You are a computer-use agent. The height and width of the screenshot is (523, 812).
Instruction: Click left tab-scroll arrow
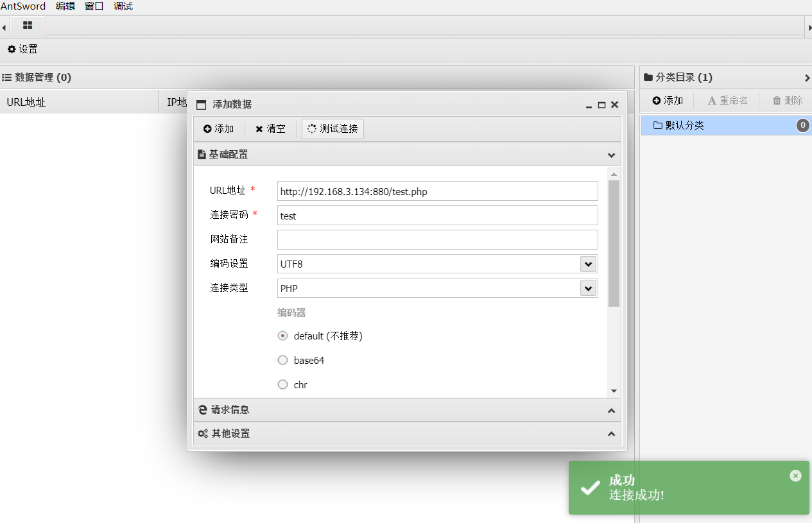point(4,27)
